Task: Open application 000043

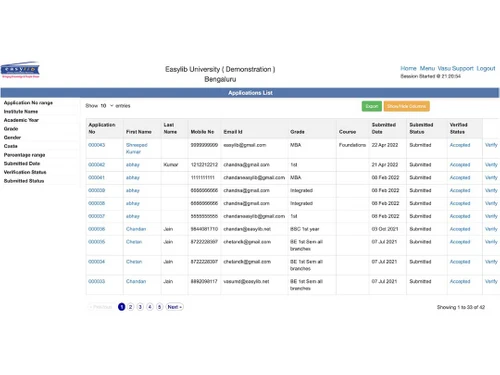Action: 96,145
